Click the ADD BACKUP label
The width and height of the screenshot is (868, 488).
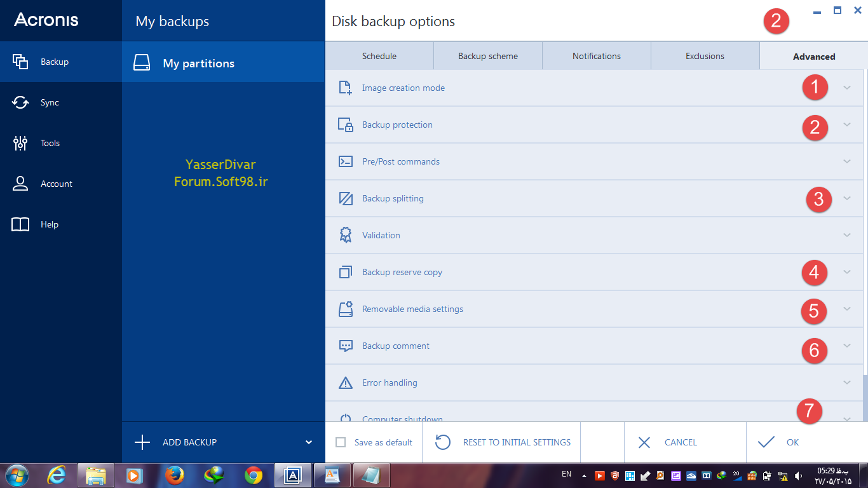click(189, 442)
